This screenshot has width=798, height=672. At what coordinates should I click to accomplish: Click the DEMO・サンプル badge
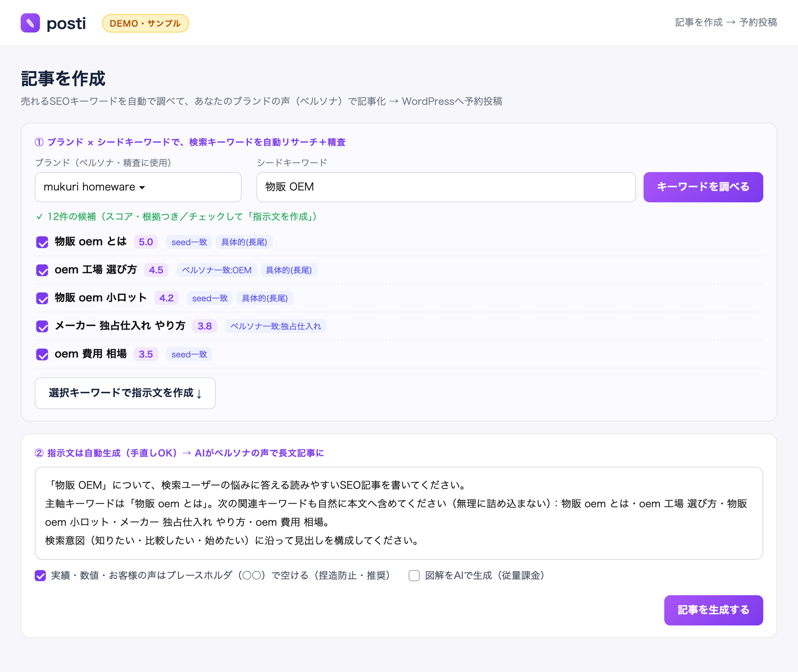point(145,23)
